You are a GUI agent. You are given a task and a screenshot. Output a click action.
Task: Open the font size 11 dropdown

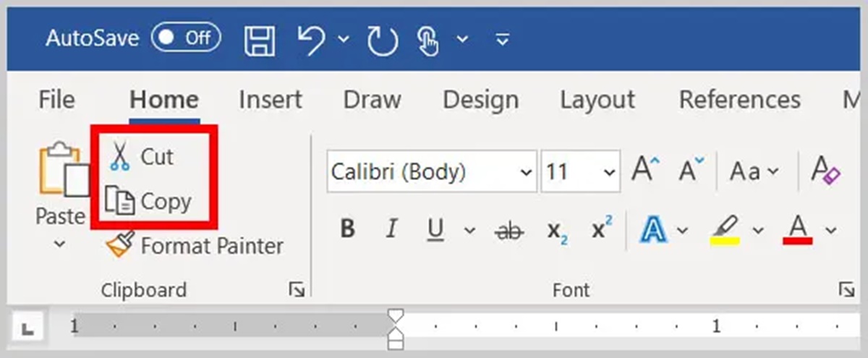tap(609, 172)
